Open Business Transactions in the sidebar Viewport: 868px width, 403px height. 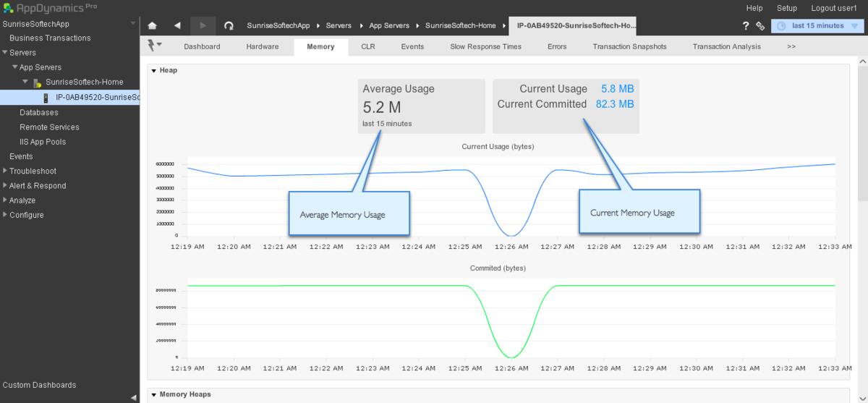point(50,38)
